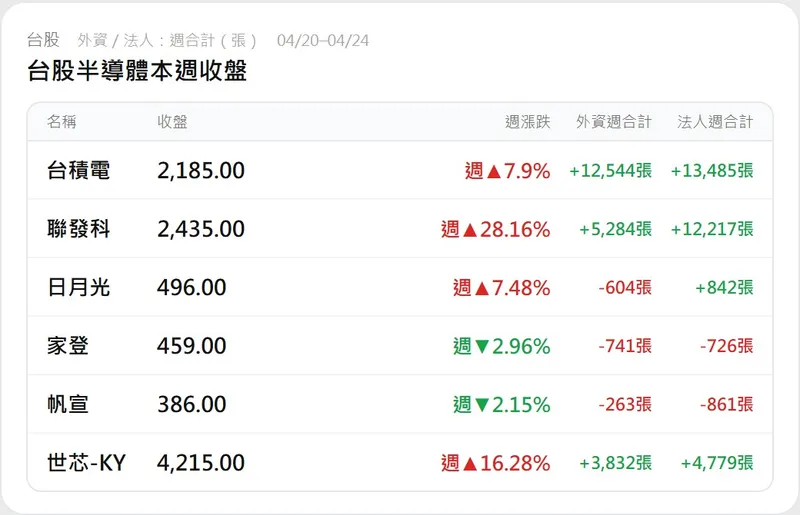Select the 世芯-KY stock name
This screenshot has height=515, width=800.
(x=86, y=463)
